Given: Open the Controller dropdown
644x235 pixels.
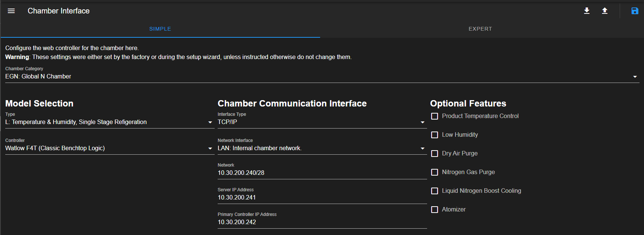Looking at the screenshot, I should (110, 148).
